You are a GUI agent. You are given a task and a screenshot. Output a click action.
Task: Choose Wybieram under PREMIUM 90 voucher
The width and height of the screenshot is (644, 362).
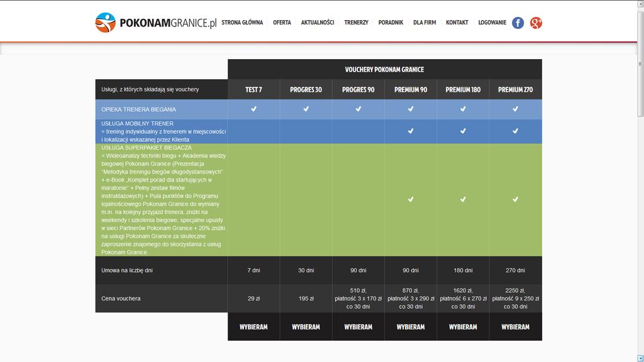click(x=411, y=327)
